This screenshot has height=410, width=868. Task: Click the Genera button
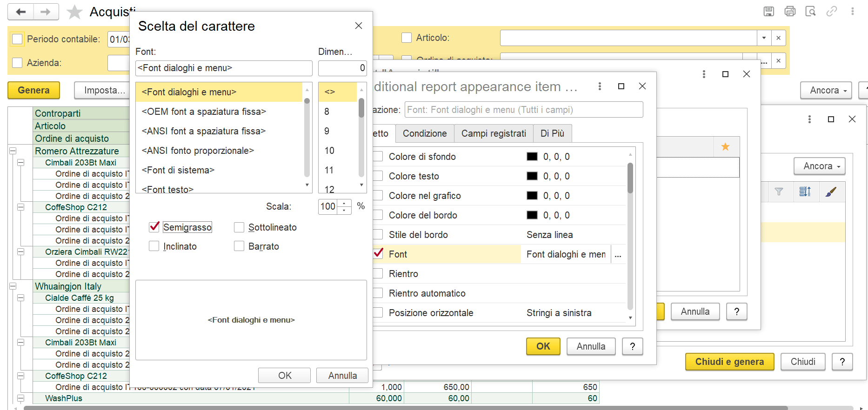point(33,90)
